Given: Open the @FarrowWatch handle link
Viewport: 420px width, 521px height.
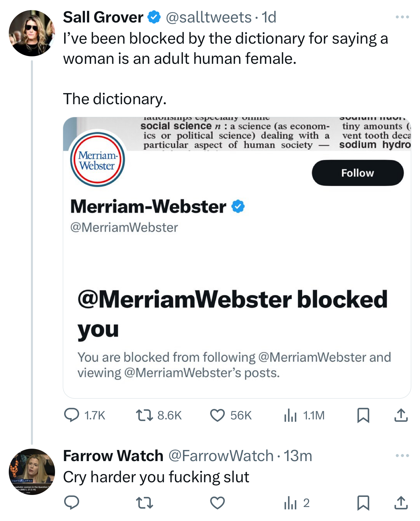Looking at the screenshot, I should point(221,456).
